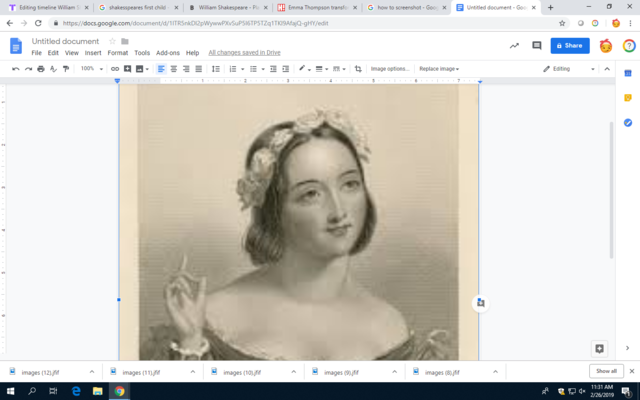Open the Format menu
The width and height of the screenshot is (640, 400).
coord(118,53)
